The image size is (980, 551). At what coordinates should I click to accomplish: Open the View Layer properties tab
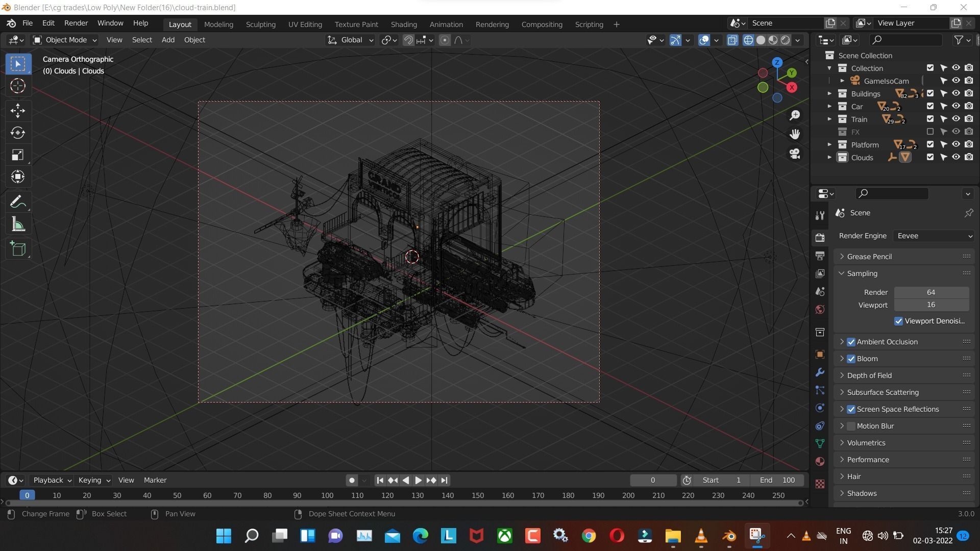click(x=820, y=273)
